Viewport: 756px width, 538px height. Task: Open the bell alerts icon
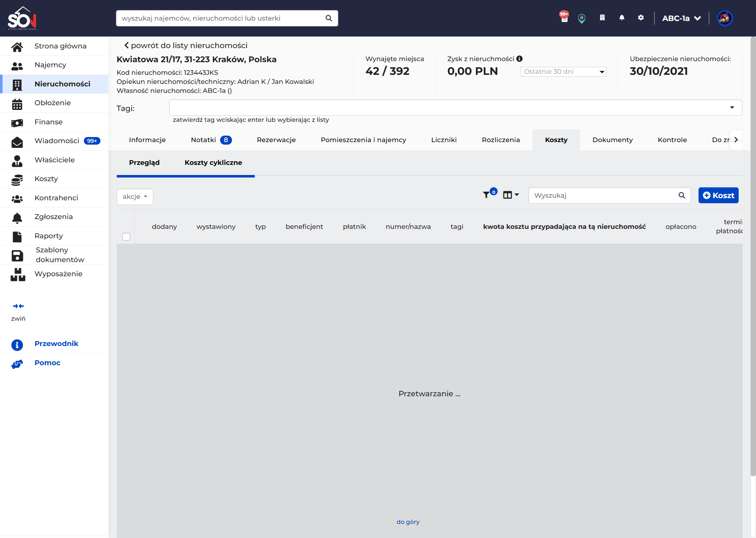(x=622, y=17)
